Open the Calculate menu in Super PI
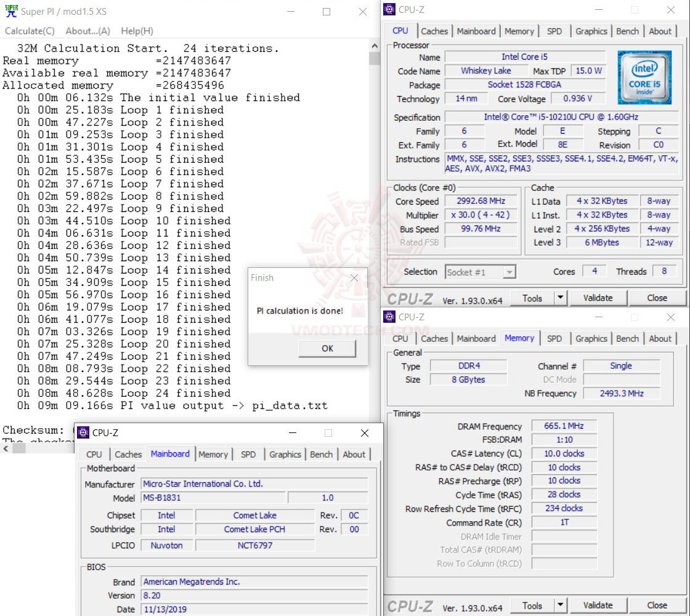Viewport: 690px width, 616px height. (x=29, y=31)
